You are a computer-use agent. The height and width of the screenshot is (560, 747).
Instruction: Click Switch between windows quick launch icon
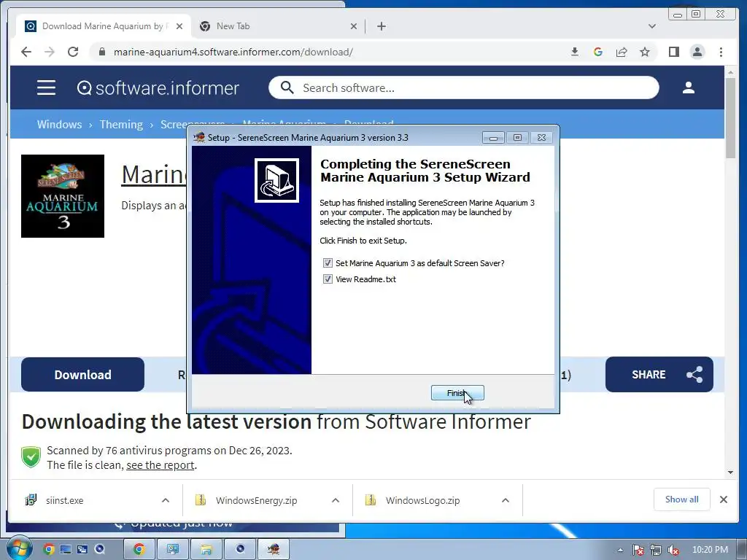click(x=82, y=550)
